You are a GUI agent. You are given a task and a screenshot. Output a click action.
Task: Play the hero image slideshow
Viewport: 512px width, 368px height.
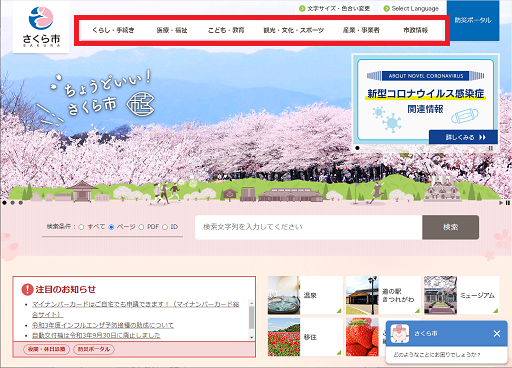click(x=501, y=202)
